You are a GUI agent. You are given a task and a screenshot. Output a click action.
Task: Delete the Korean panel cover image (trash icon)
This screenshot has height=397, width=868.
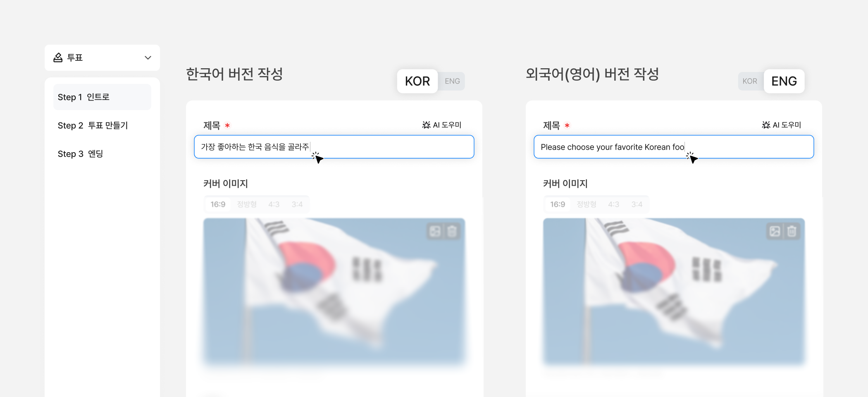point(452,231)
